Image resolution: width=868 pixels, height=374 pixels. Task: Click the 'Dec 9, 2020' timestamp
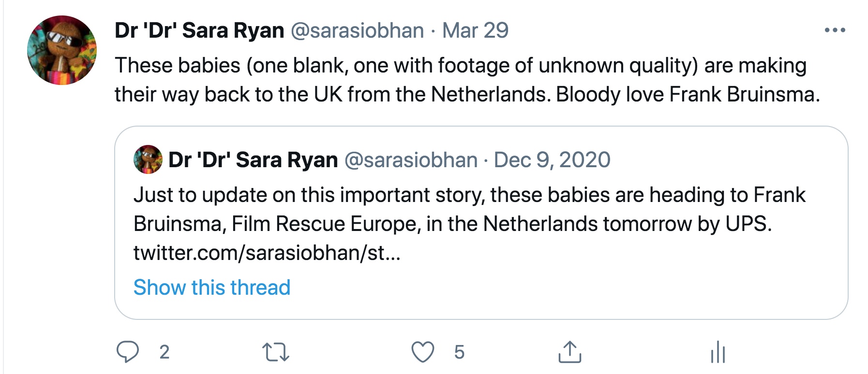click(x=552, y=159)
